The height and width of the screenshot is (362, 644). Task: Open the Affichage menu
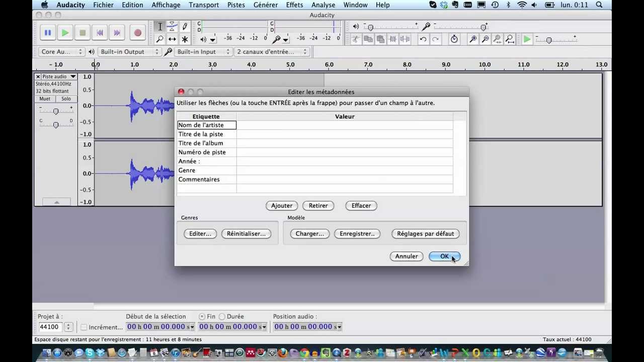pos(166,5)
